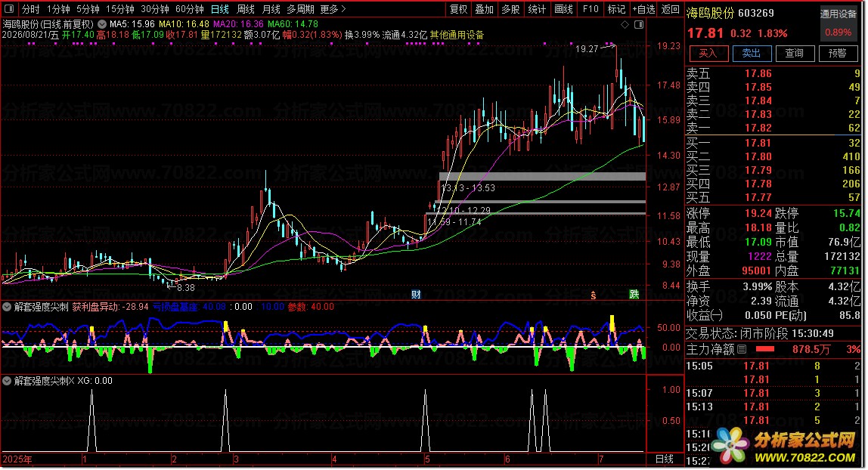Click the 跌停 price 15.74

click(846, 213)
